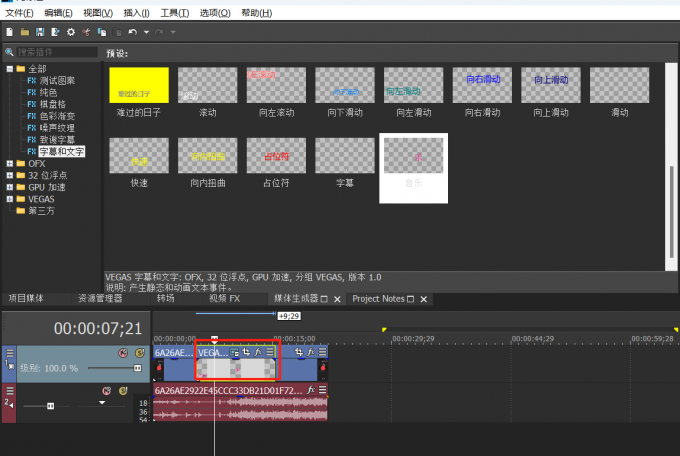Open event FX on the audio clip
This screenshot has width=680, height=456.
click(x=311, y=390)
